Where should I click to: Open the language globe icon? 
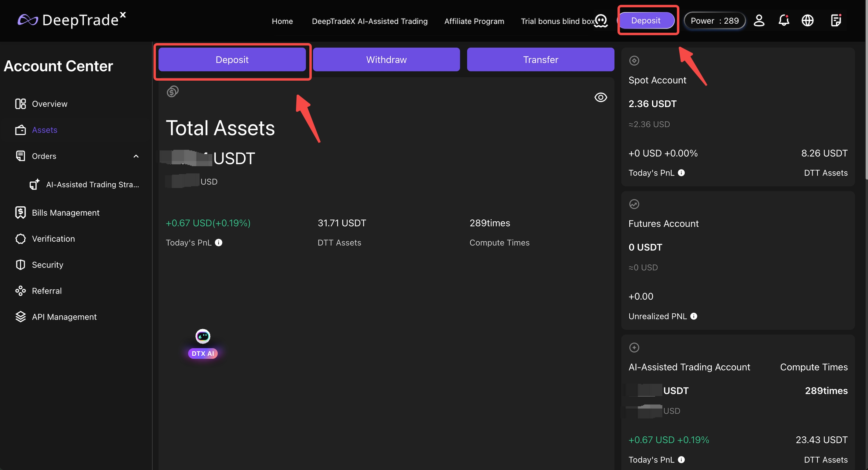point(807,21)
